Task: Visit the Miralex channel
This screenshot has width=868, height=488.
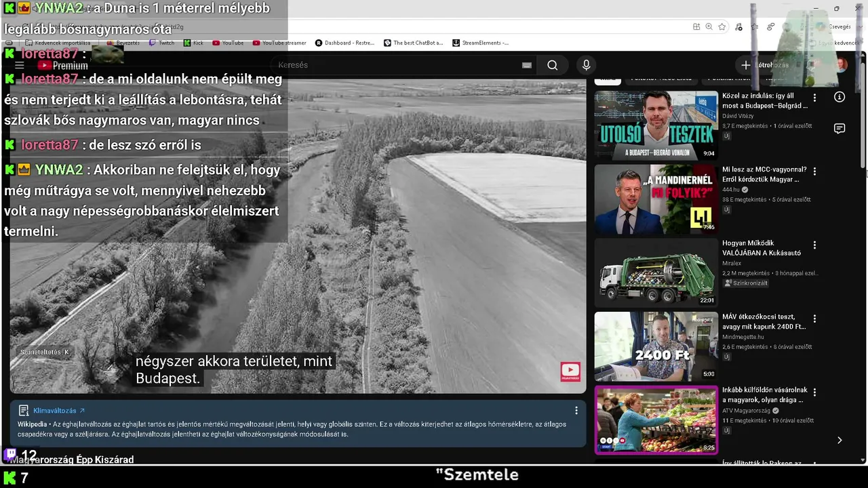Action: [x=733, y=263]
